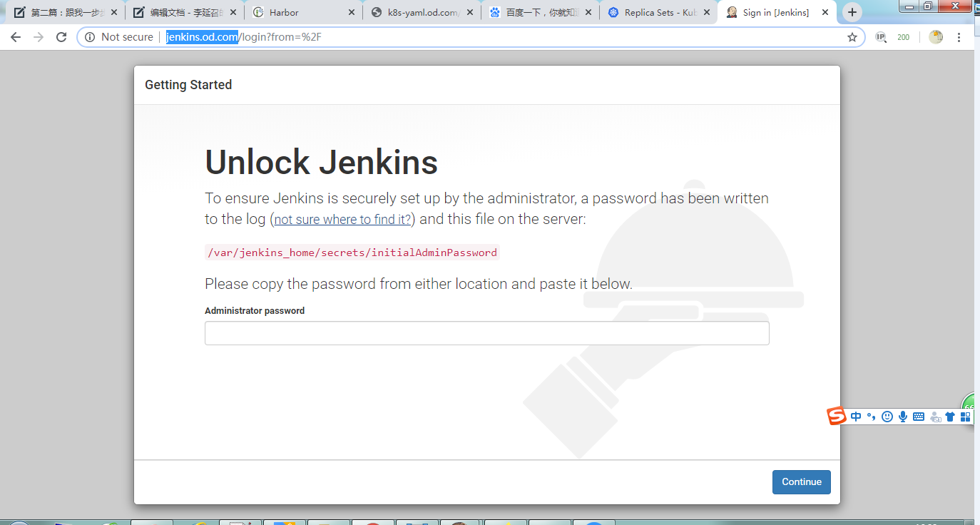Close the 百度一下 tab
This screenshot has width=980, height=525.
pos(588,12)
